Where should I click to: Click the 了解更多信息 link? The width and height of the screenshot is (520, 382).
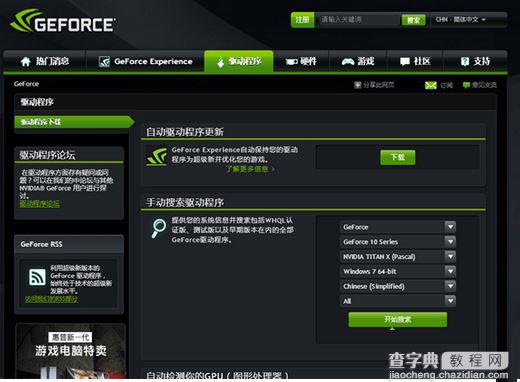(x=250, y=169)
